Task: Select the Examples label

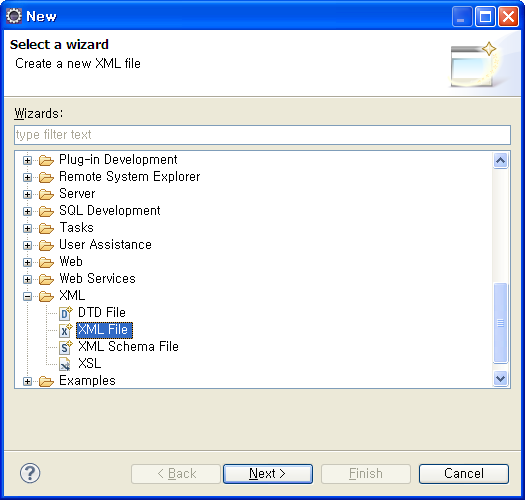Action: [87, 381]
